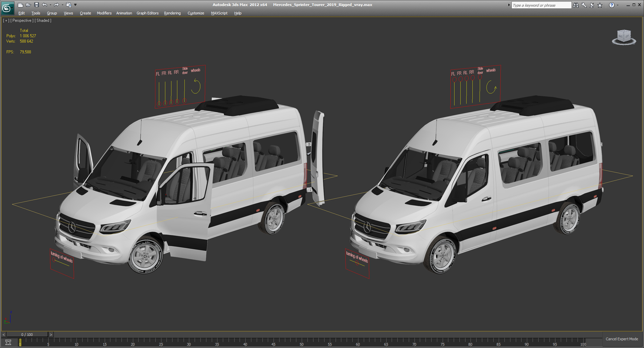Click the FPS value 79,588
The width and height of the screenshot is (644, 348).
click(25, 52)
